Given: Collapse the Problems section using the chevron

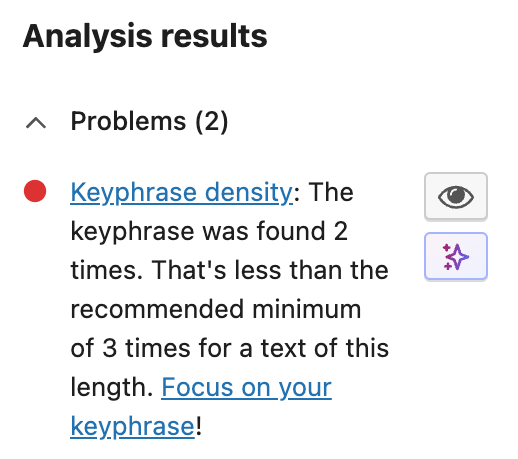Looking at the screenshot, I should coord(36,123).
